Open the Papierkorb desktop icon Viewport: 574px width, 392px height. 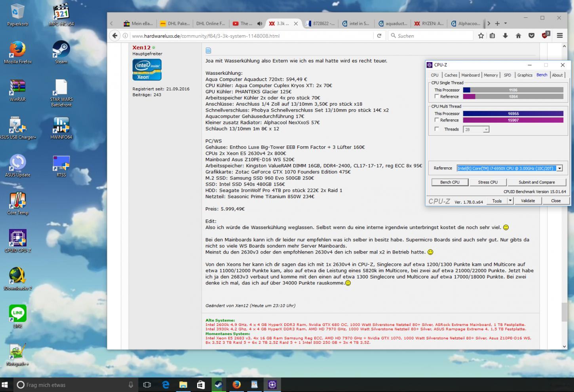point(18,15)
